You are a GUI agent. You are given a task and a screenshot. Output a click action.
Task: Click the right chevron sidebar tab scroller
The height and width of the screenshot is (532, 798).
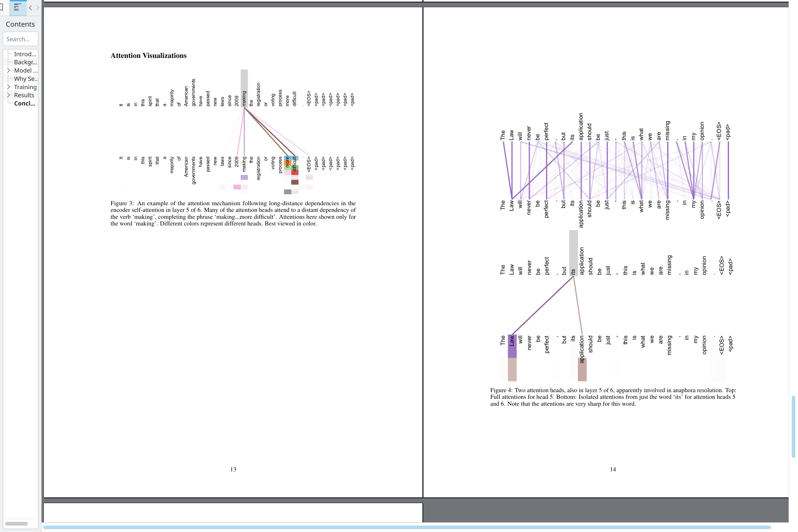coord(38,7)
